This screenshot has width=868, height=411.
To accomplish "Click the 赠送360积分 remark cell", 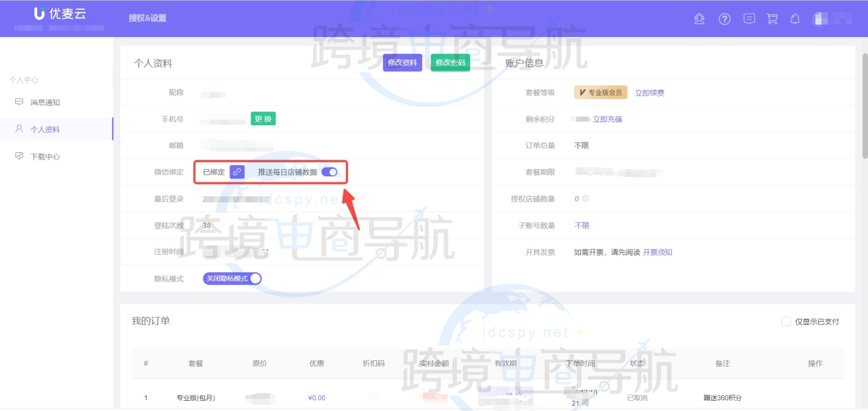I will pos(722,398).
